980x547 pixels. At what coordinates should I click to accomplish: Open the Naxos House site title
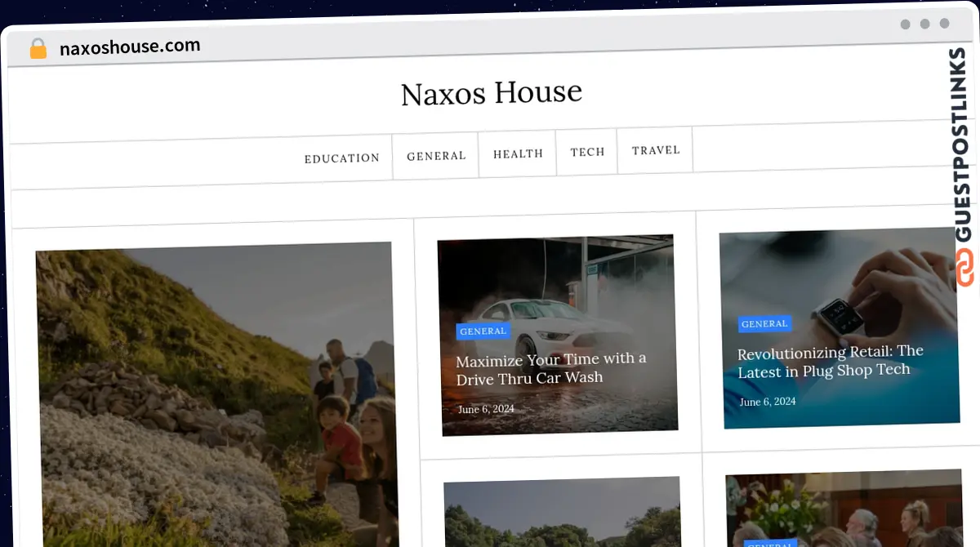(492, 93)
